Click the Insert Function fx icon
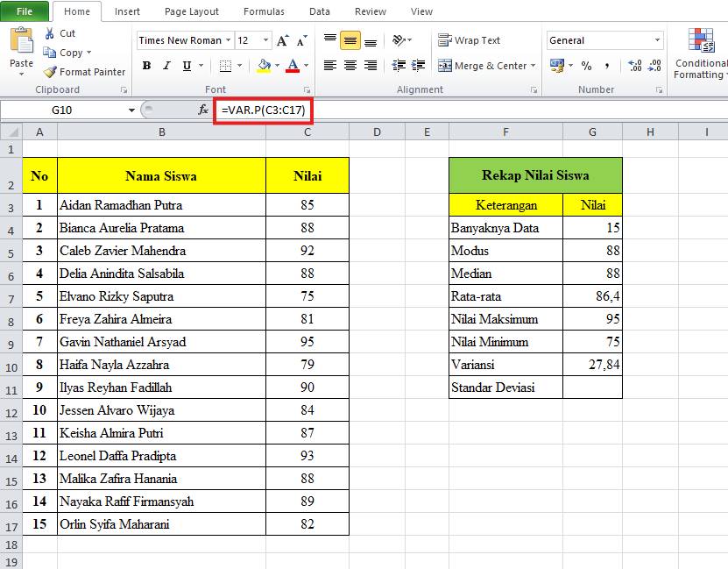The image size is (728, 569). click(x=203, y=110)
